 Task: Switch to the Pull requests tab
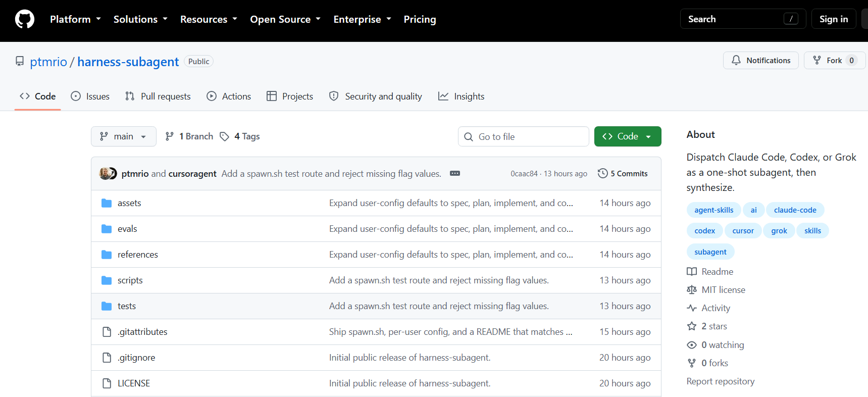158,96
